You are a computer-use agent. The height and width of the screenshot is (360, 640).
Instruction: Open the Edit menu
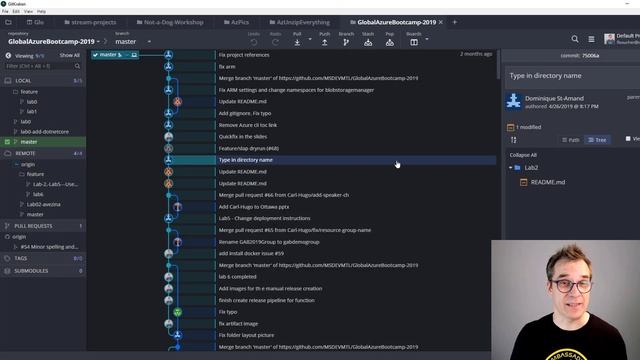tap(16, 11)
